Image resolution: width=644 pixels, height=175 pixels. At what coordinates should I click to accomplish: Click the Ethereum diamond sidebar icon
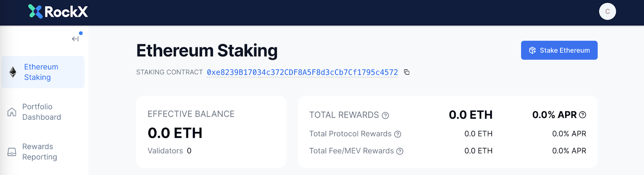[13, 72]
